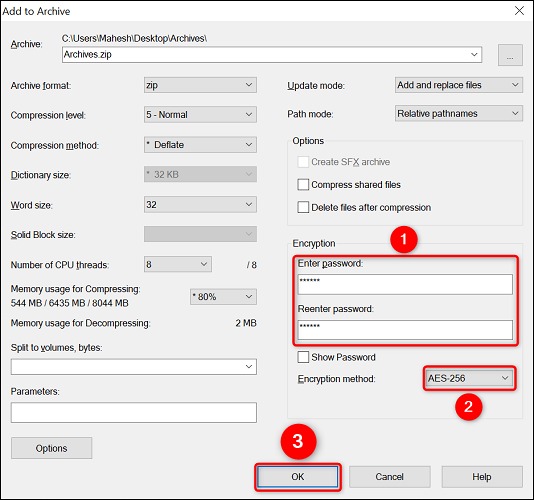Screen dimensions: 534x500
Task: Click the Options button
Action: coord(51,448)
